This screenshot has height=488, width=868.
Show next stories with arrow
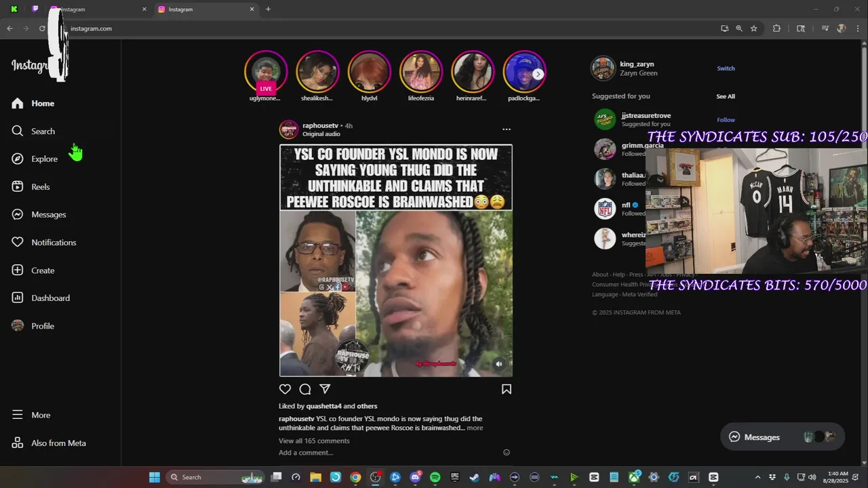pos(538,74)
